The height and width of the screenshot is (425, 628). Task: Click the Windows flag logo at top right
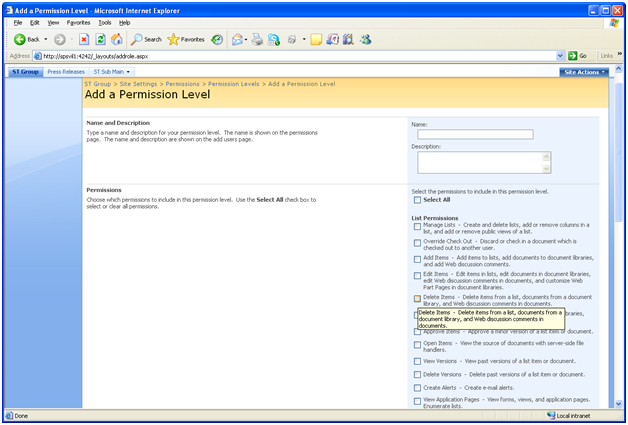click(614, 23)
